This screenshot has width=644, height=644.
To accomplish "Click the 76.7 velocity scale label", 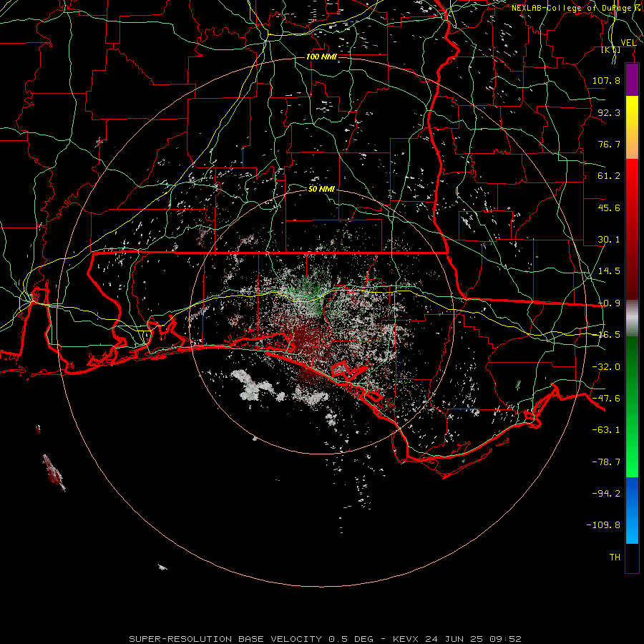I will click(609, 144).
